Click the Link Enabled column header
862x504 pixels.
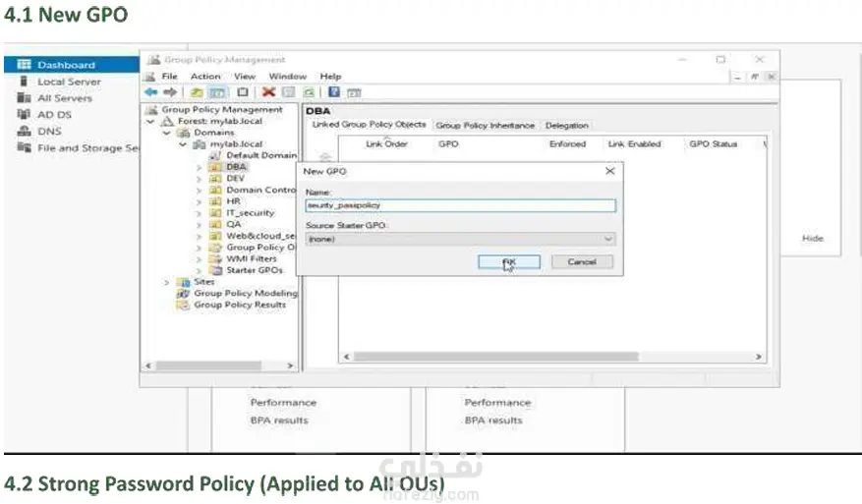click(634, 144)
